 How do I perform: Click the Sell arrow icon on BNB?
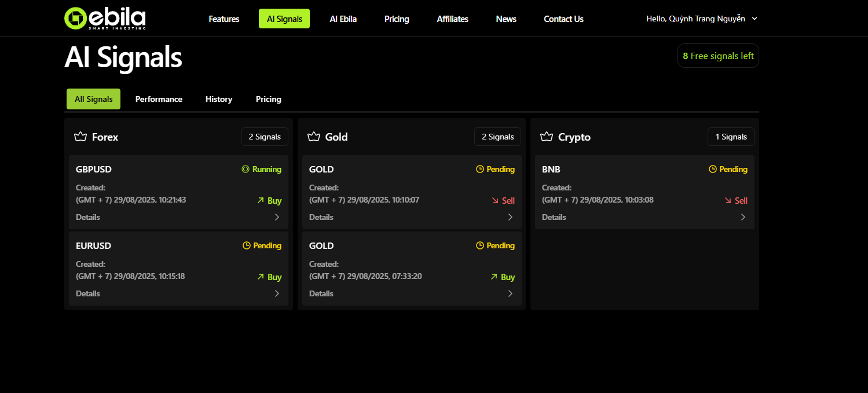[x=728, y=201]
